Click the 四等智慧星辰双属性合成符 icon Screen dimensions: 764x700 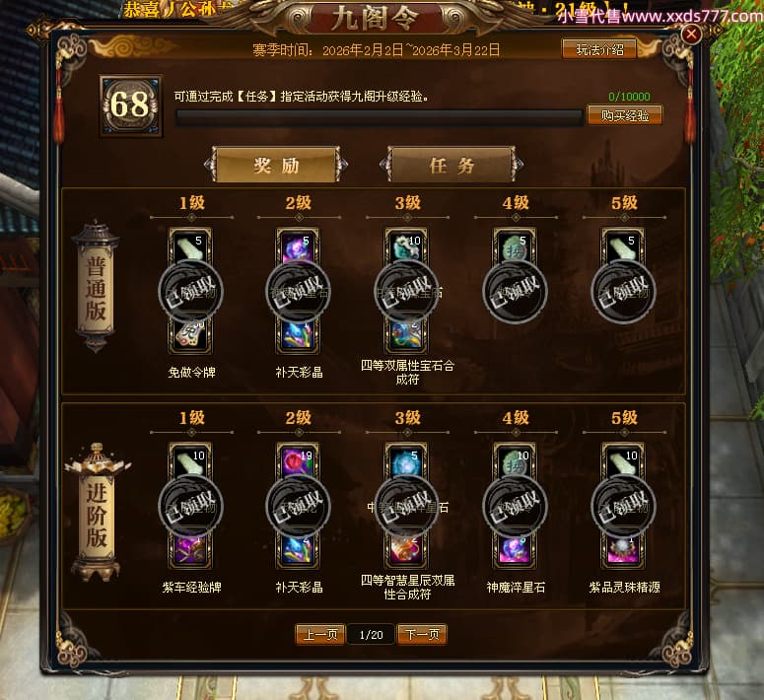coord(407,551)
